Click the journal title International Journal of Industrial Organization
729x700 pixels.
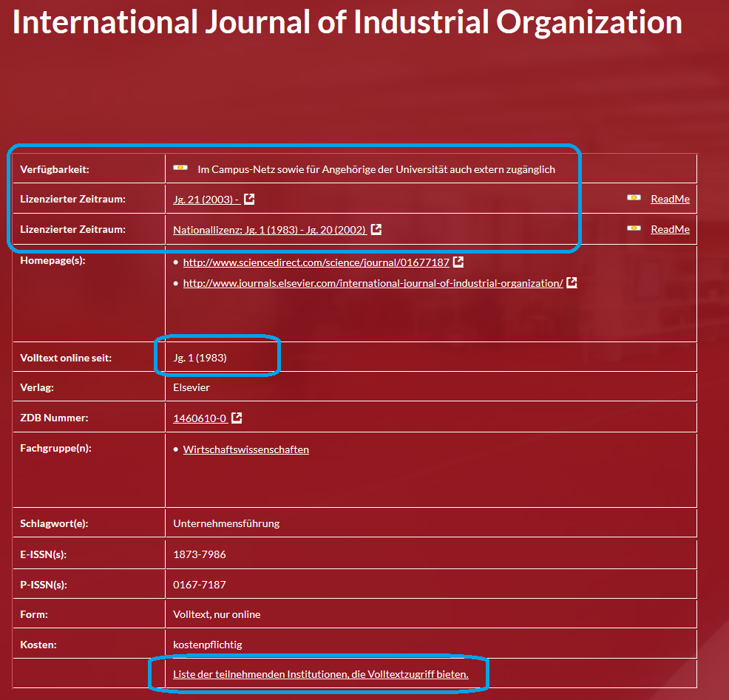347,22
